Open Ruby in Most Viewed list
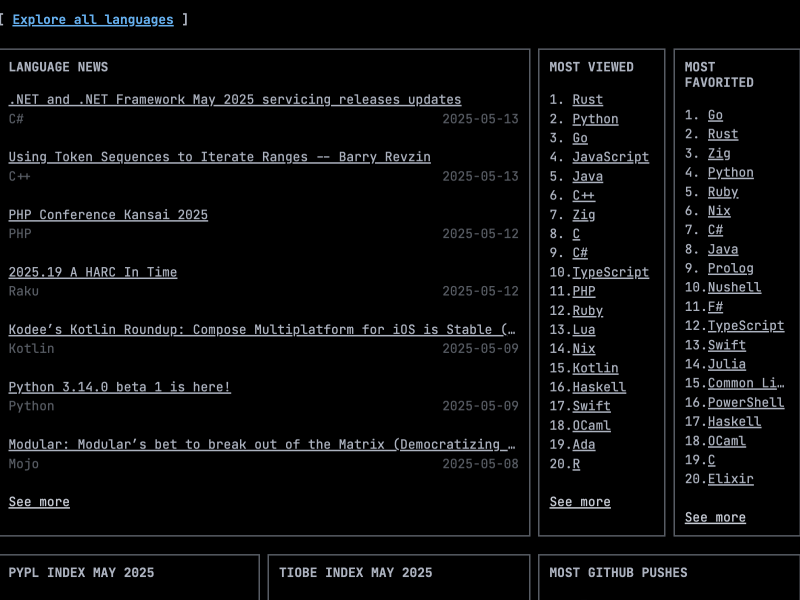The image size is (800, 600). [588, 310]
